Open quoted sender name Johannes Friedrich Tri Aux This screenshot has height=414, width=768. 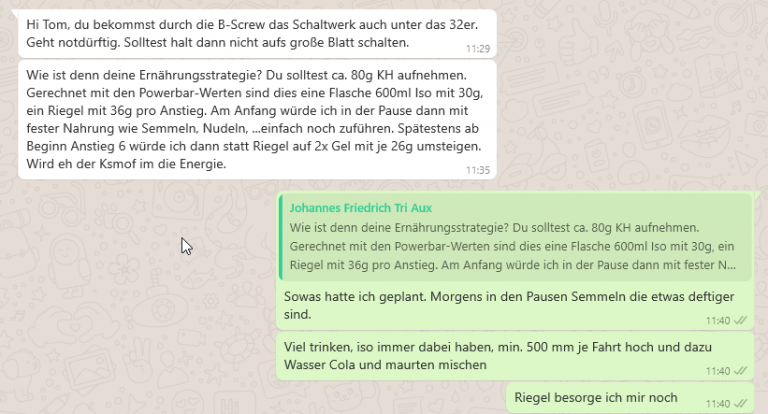(360, 208)
